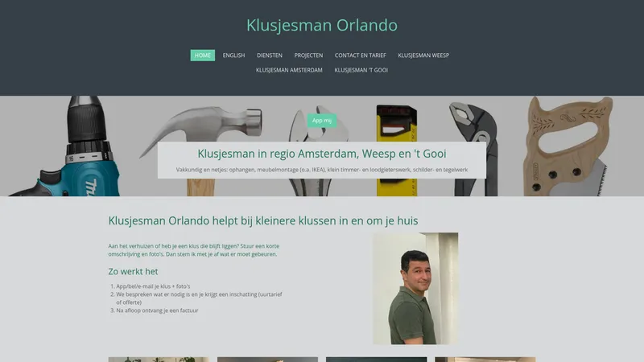Select the HOME menu item

[203, 56]
